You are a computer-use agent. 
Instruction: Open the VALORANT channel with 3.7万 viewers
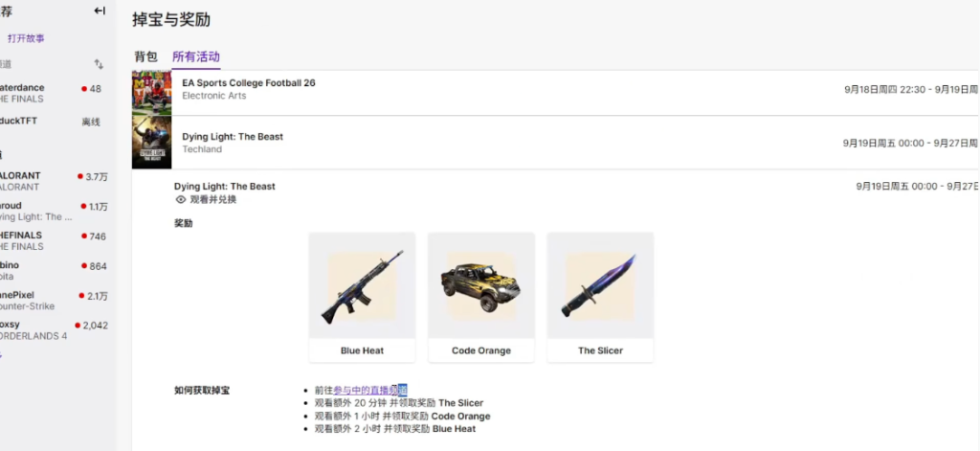click(54, 181)
